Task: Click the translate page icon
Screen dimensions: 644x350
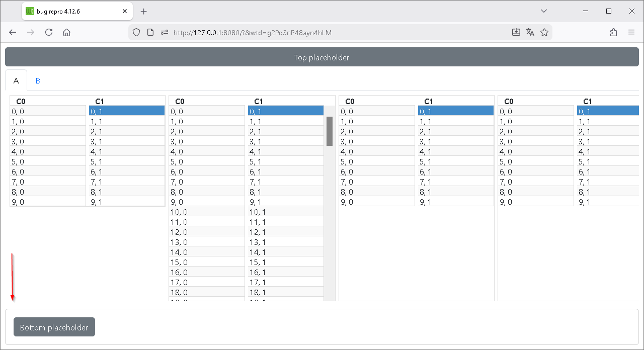Action: click(530, 32)
